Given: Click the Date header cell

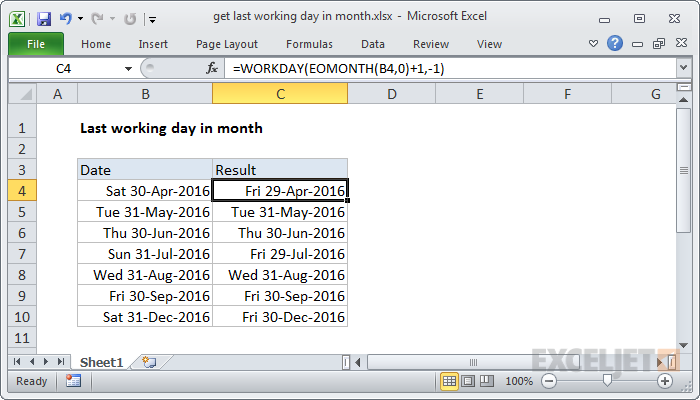Looking at the screenshot, I should [145, 170].
